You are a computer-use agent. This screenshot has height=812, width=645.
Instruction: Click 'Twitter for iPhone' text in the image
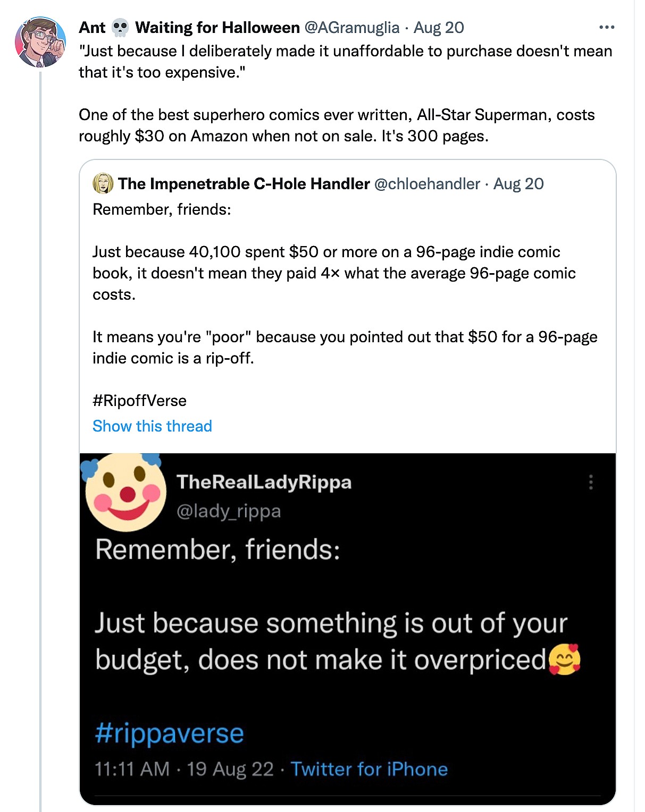pos(369,769)
